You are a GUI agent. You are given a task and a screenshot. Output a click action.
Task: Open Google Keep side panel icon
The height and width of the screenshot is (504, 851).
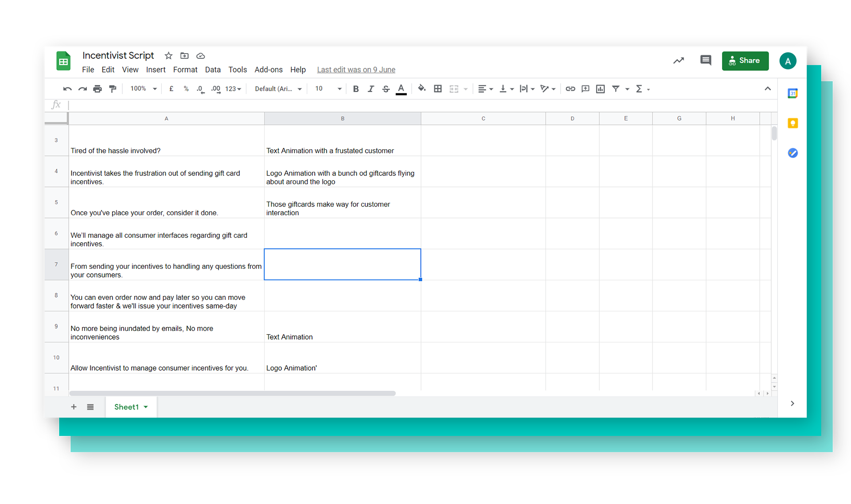[792, 123]
